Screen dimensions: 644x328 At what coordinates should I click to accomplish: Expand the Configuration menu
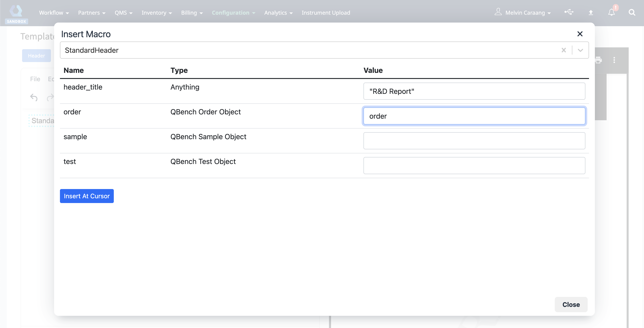pos(233,12)
